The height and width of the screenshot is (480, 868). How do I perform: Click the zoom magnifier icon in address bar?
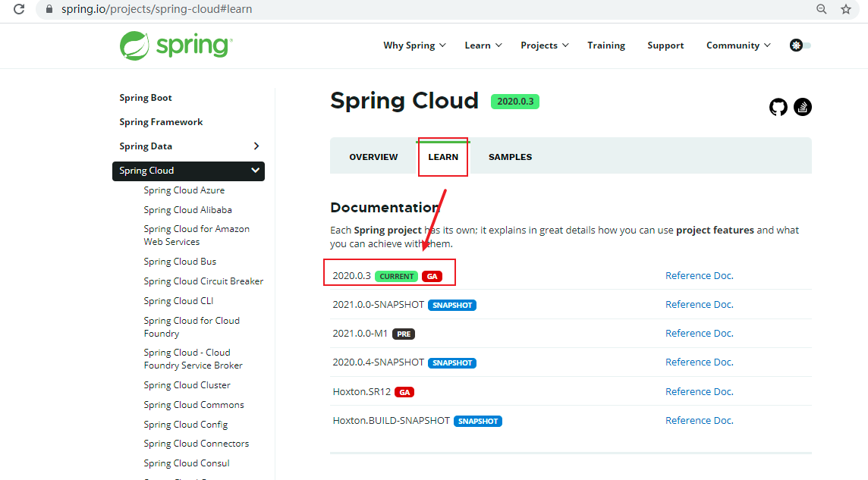pyautogui.click(x=822, y=9)
